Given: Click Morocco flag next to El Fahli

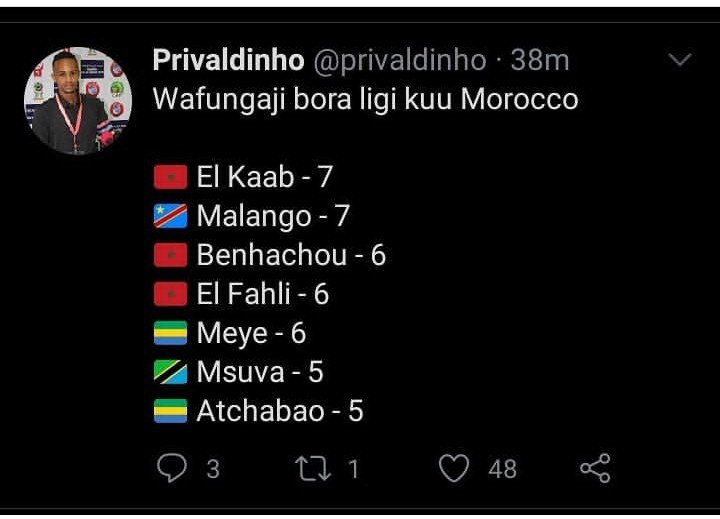Looking at the screenshot, I should tap(171, 294).
